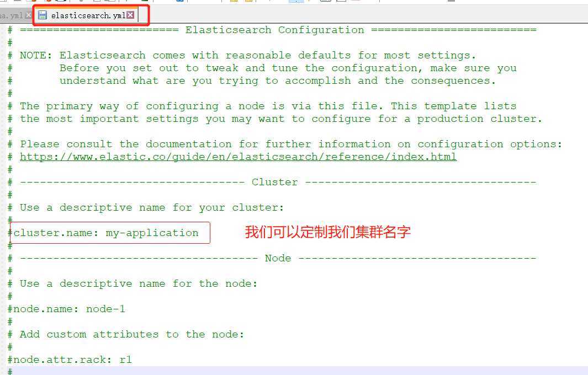Click the 'Please consult the documentation' line
This screenshot has width=588, height=375.
tap(285, 144)
